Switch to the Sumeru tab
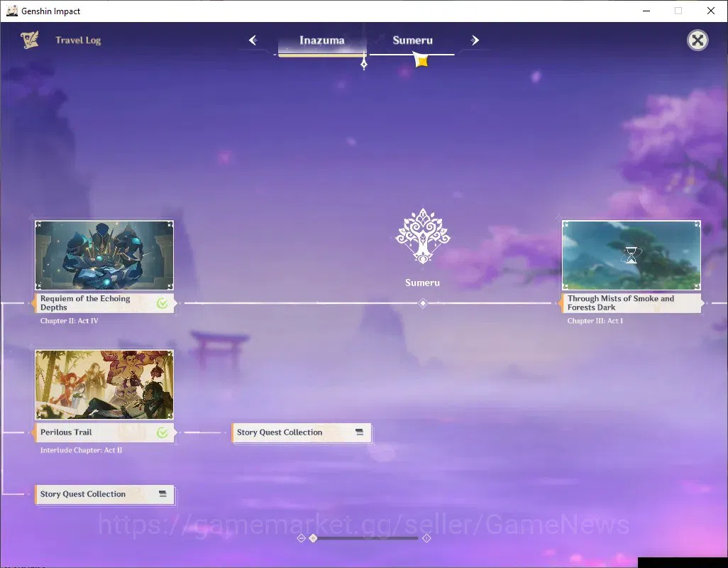The image size is (728, 568). point(412,40)
